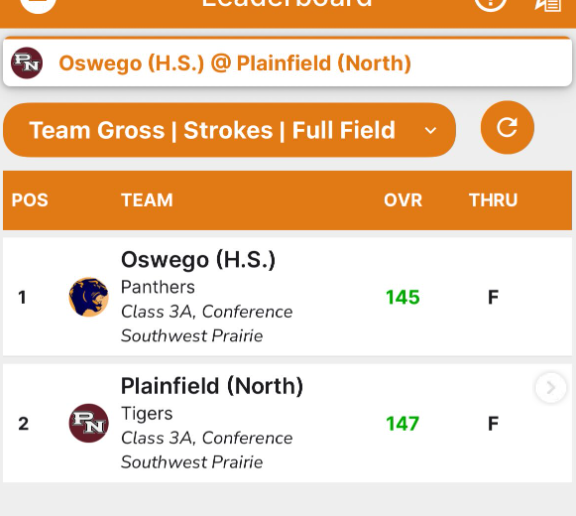
Task: Tap the info icon in the header
Action: (x=490, y=4)
